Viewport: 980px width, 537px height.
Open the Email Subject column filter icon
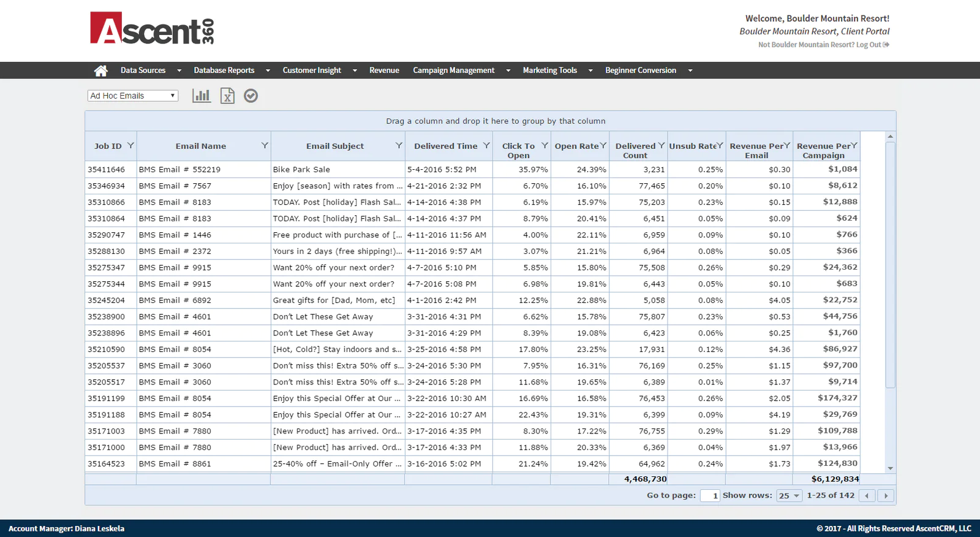tap(399, 145)
